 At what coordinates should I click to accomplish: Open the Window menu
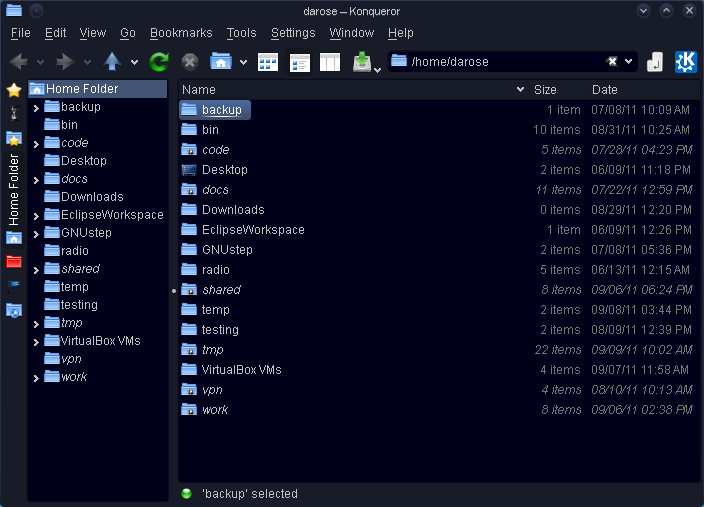tap(352, 33)
